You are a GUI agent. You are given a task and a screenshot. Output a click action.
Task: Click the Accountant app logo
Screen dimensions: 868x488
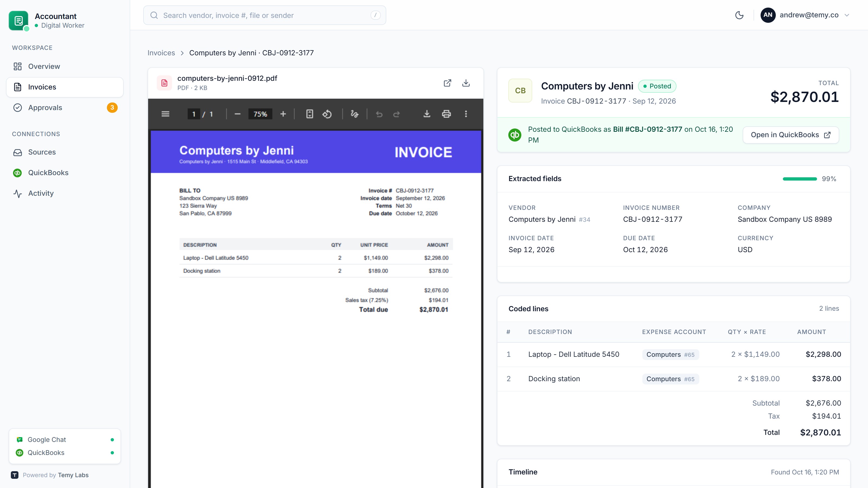pos(18,21)
